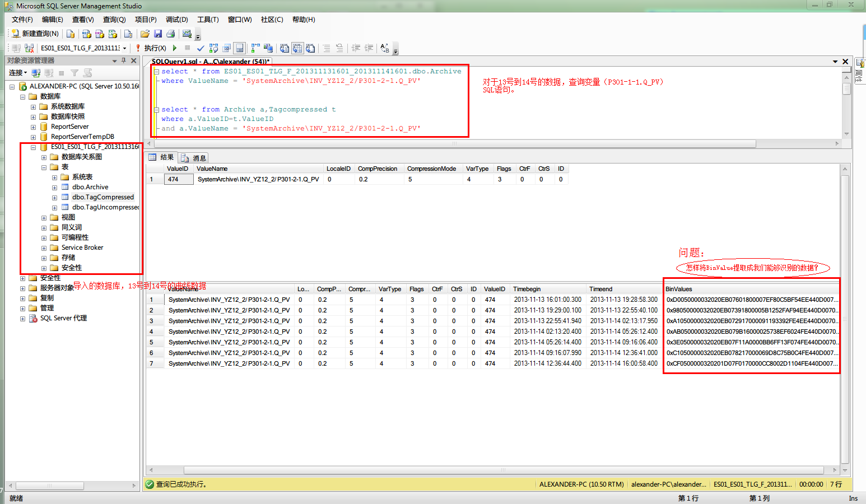Collapse the ES01_ES01_TLG_F database node
Image resolution: width=866 pixels, height=504 pixels.
(33, 147)
